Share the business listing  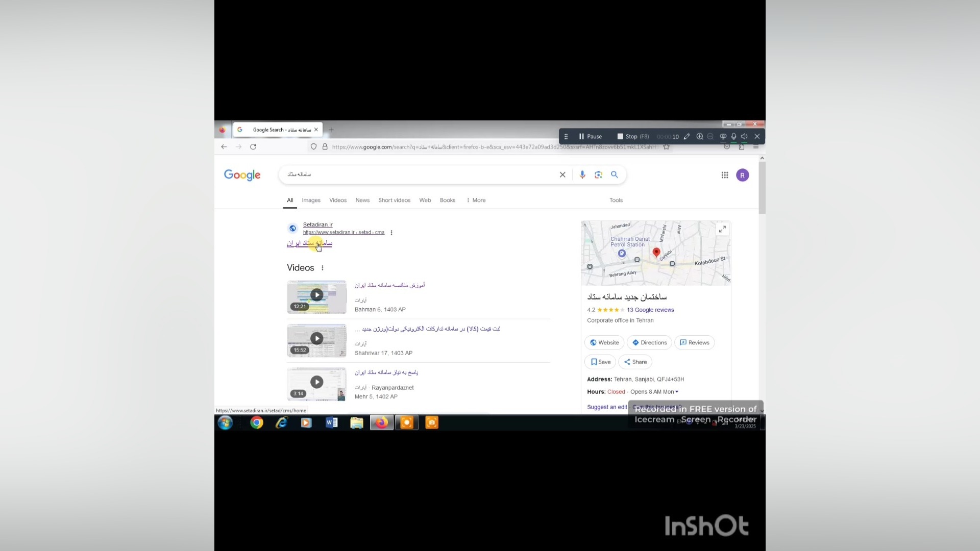635,362
